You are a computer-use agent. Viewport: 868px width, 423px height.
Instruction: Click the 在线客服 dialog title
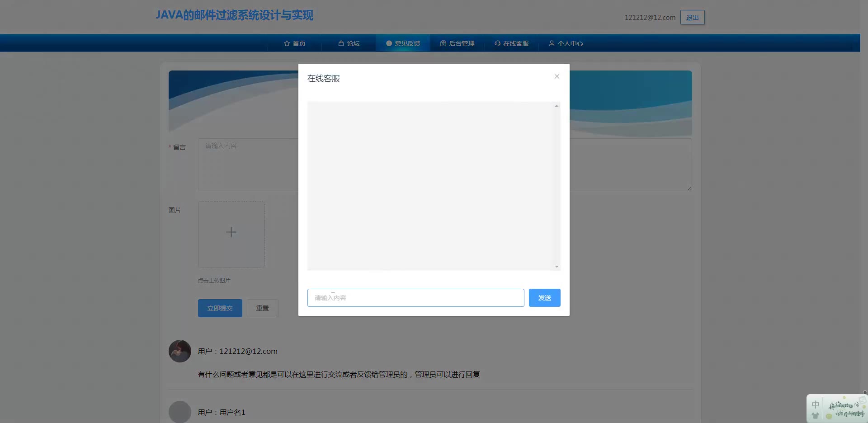[324, 79]
